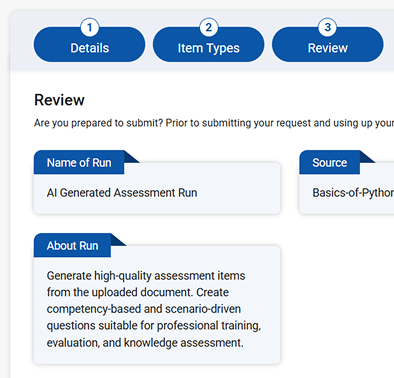The image size is (394, 378).
Task: Click the step number 3 badge
Action: coord(328,27)
